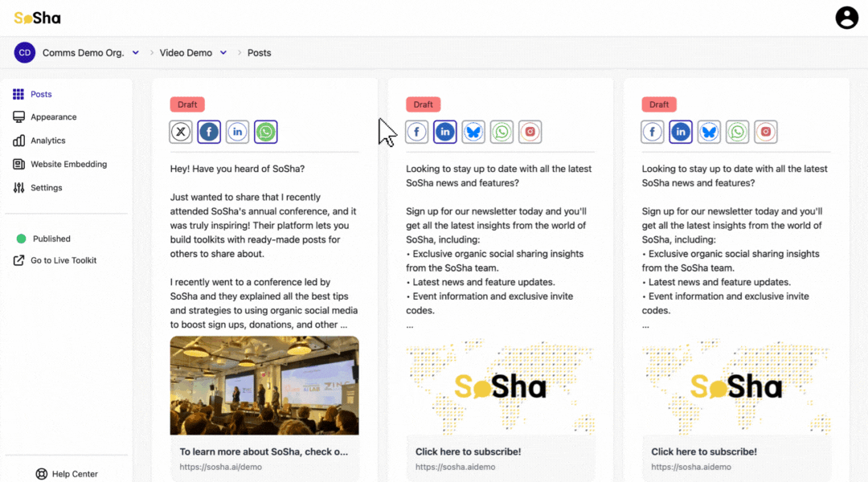The width and height of the screenshot is (868, 482).
Task: Toggle Bluesky on the right post
Action: tap(709, 132)
